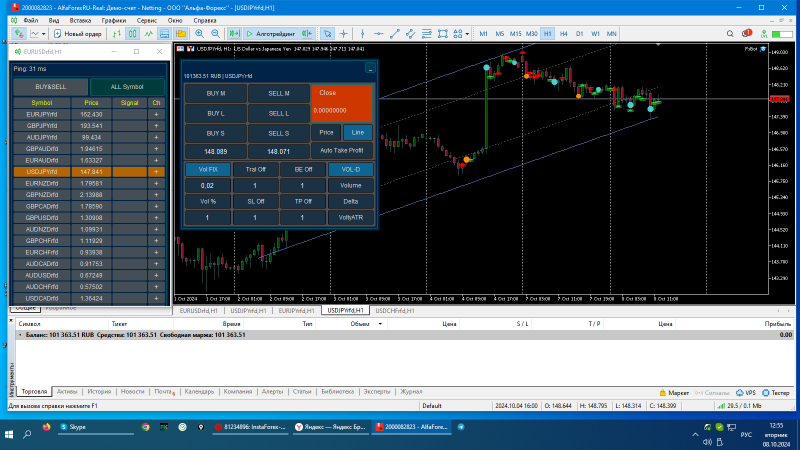Select the Fibonacci retracement tool

click(427, 34)
